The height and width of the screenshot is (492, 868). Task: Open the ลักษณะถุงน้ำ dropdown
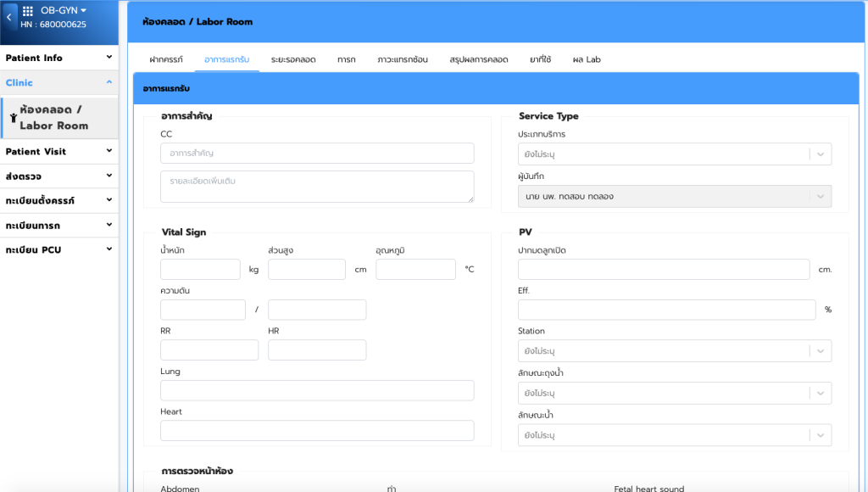point(674,394)
